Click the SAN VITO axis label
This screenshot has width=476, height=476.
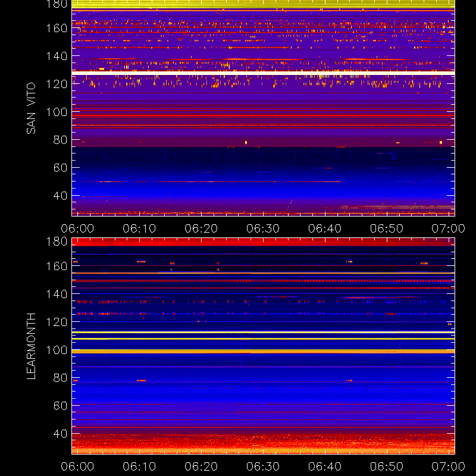click(31, 108)
